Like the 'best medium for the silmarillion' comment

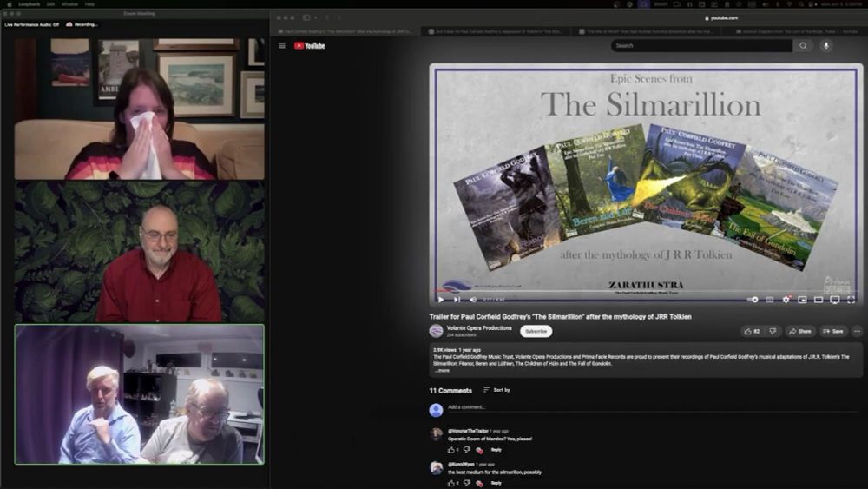tap(450, 484)
